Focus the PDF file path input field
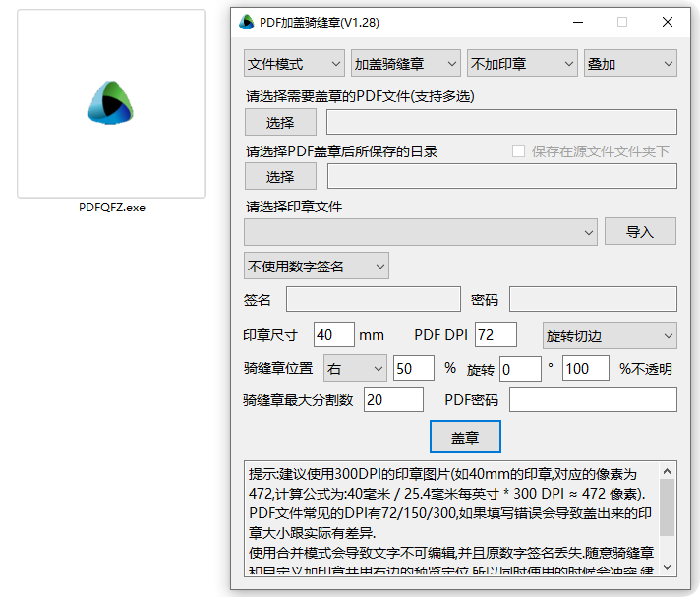 (x=501, y=122)
